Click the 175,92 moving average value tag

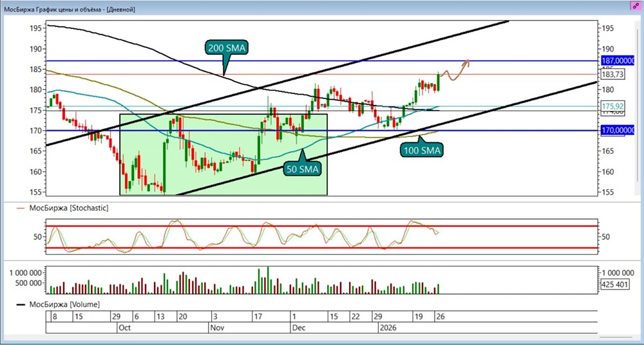[612, 105]
